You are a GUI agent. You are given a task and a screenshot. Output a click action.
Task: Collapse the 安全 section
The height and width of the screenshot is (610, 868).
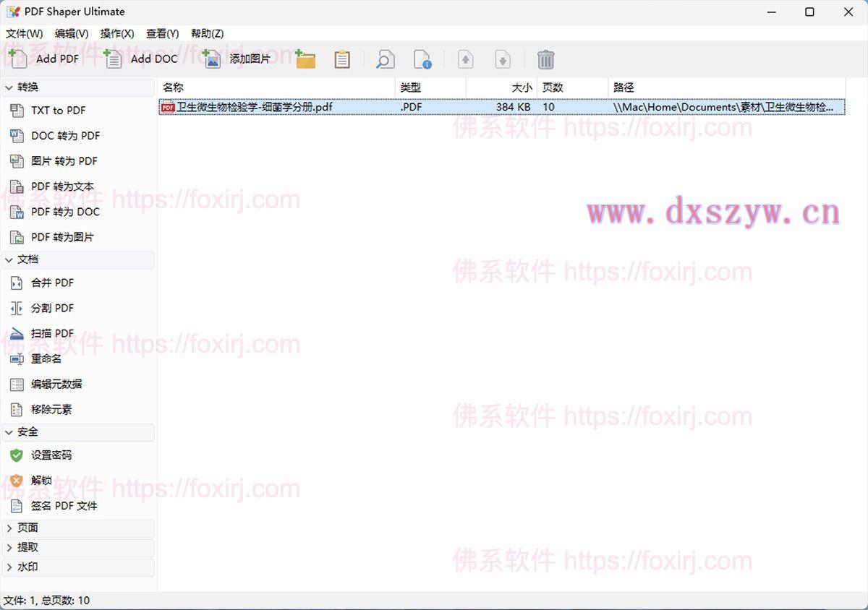point(78,432)
